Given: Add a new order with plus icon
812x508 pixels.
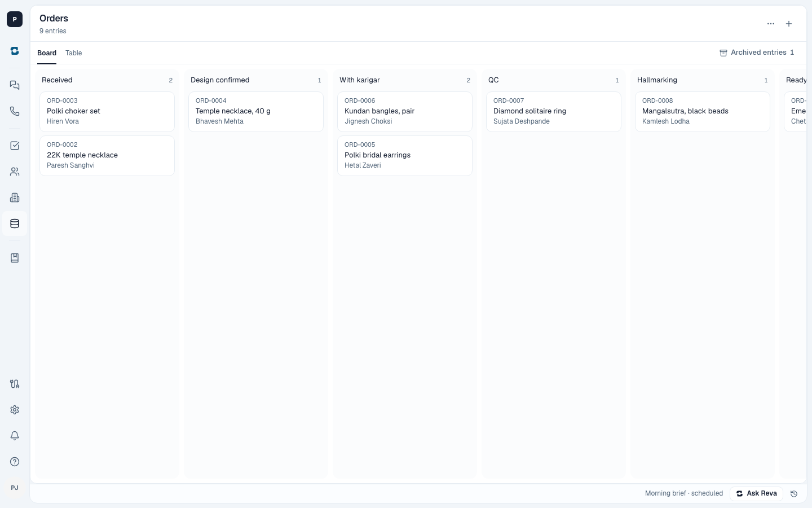Looking at the screenshot, I should pos(789,24).
